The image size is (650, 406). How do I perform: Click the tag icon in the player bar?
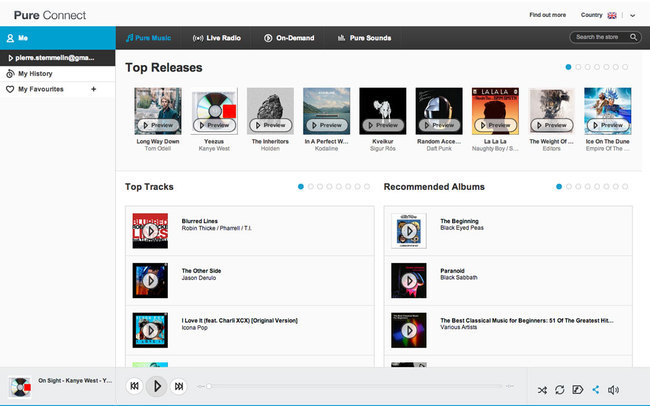(577, 389)
